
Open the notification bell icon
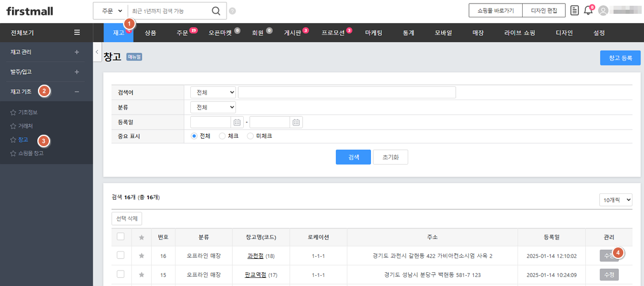click(x=588, y=10)
